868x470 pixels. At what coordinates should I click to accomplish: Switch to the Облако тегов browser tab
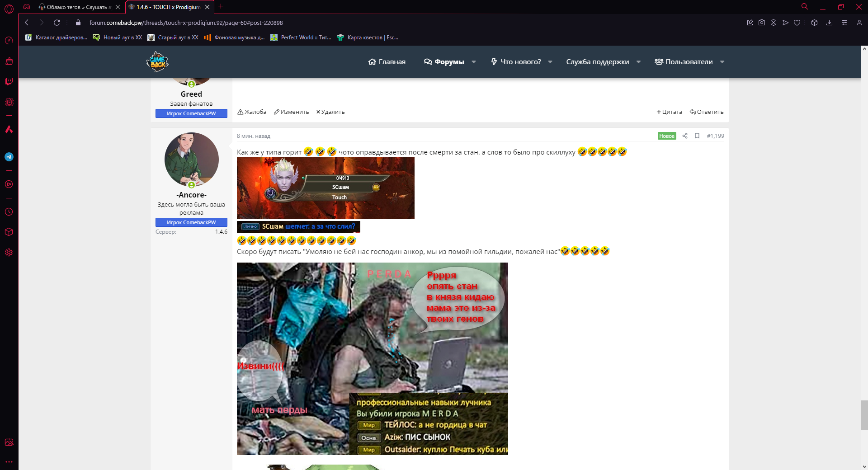click(75, 7)
